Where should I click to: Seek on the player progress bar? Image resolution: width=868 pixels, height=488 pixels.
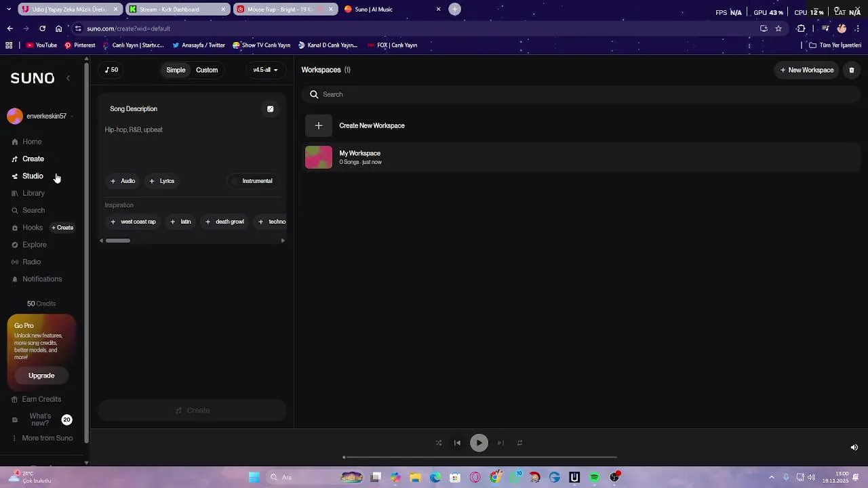pos(479,457)
